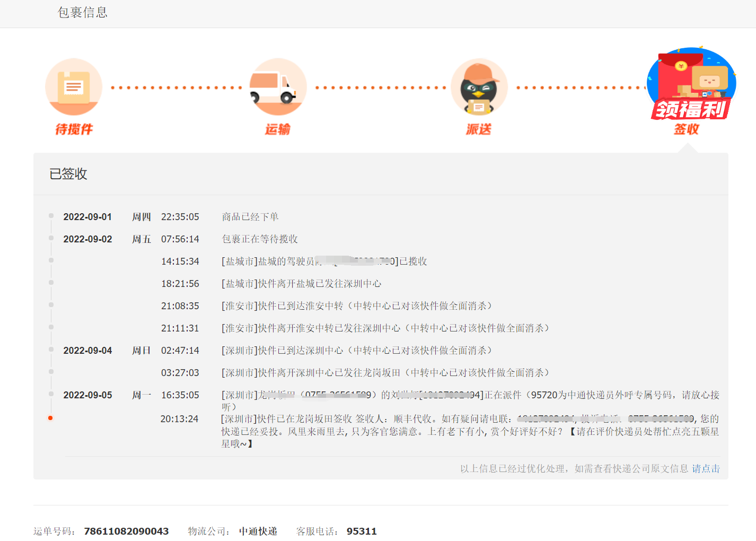Click the 待揽件 package box icon

pyautogui.click(x=74, y=87)
